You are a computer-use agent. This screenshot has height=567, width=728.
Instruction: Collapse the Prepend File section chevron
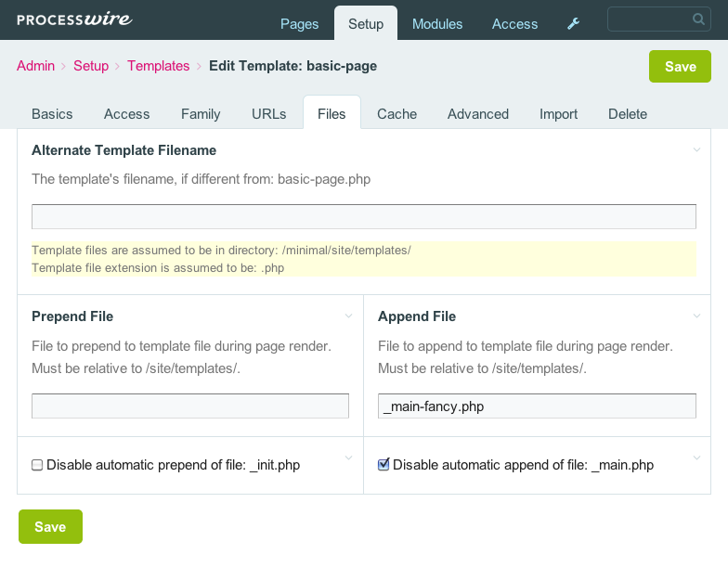point(349,316)
